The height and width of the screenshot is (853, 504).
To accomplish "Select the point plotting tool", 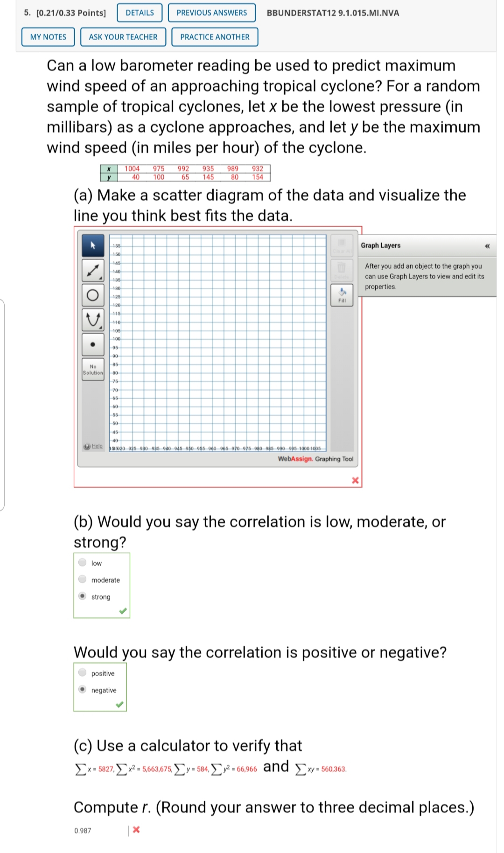I will point(93,344).
